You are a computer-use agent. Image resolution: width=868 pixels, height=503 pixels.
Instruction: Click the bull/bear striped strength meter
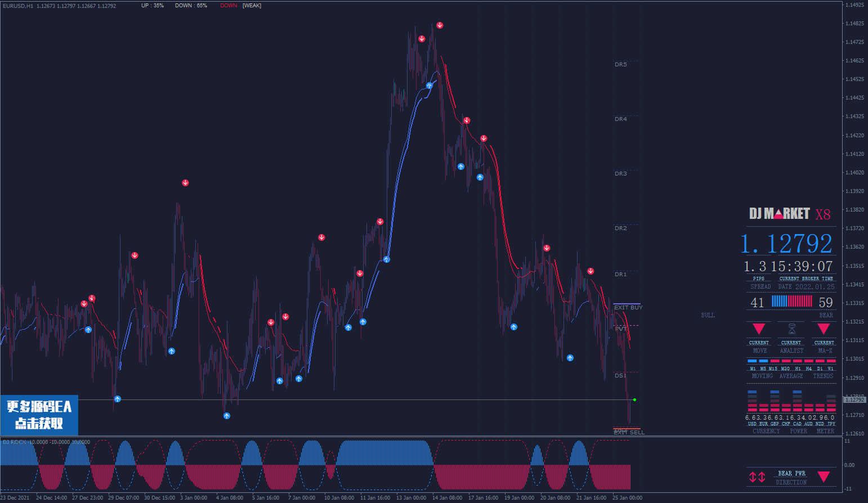coord(791,302)
